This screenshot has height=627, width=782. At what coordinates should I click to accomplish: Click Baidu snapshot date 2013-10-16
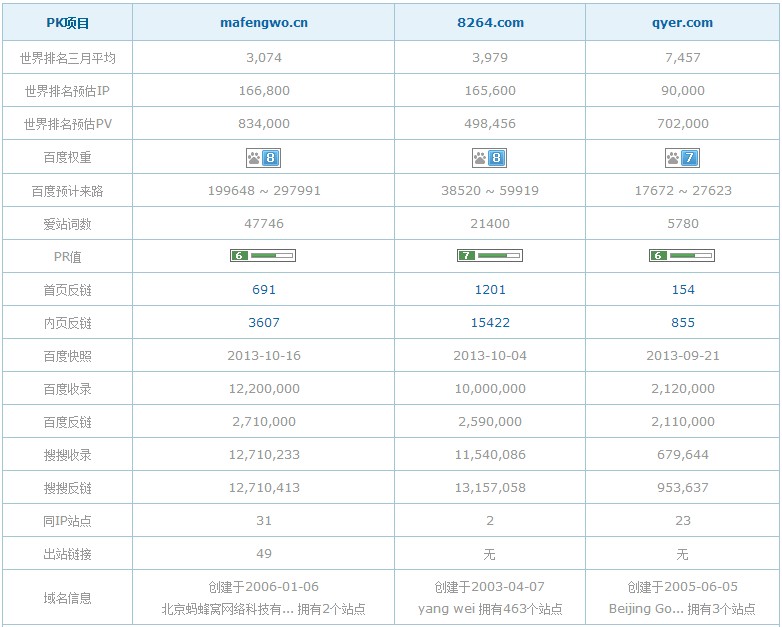tap(264, 355)
